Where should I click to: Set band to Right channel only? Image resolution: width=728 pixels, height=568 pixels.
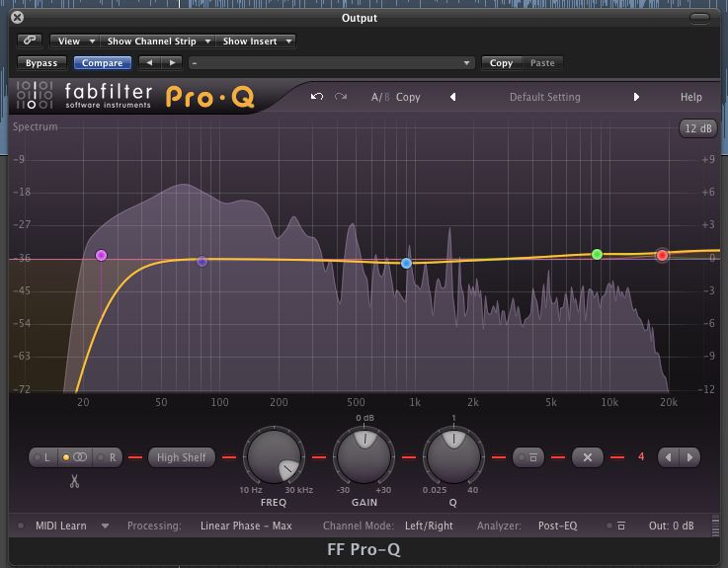click(x=108, y=457)
